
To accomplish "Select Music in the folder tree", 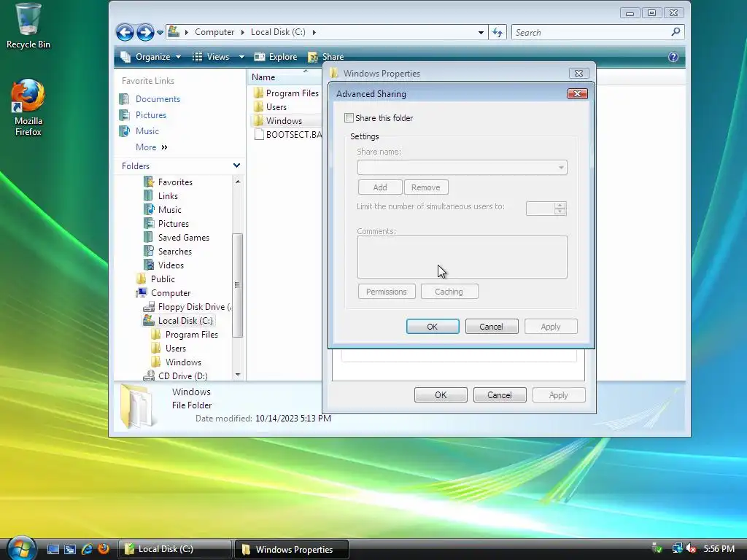I will (163, 209).
